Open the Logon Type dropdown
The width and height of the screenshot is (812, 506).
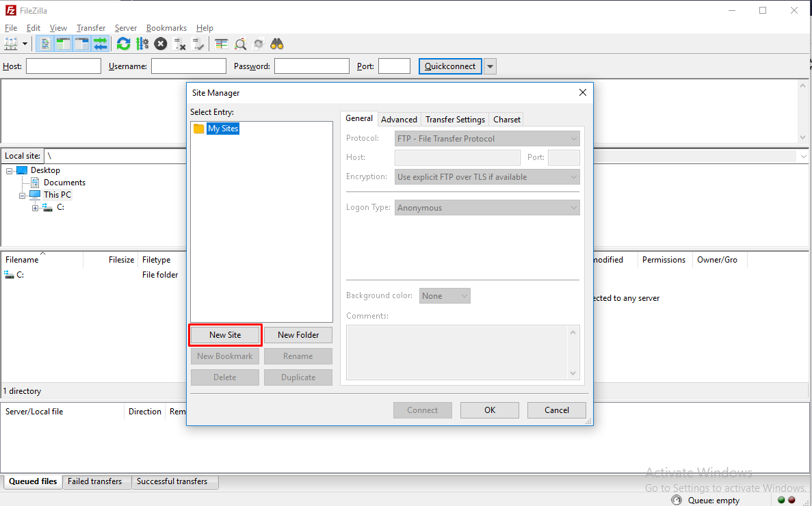click(487, 208)
